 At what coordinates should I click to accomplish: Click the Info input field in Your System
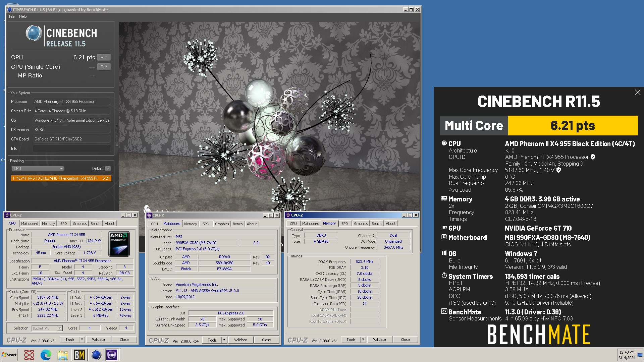72,148
